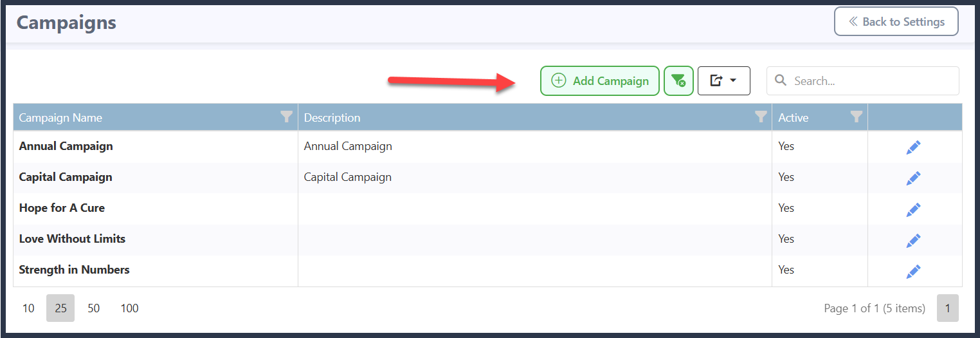Sort by Campaign Name column header
980x338 pixels.
[x=60, y=118]
